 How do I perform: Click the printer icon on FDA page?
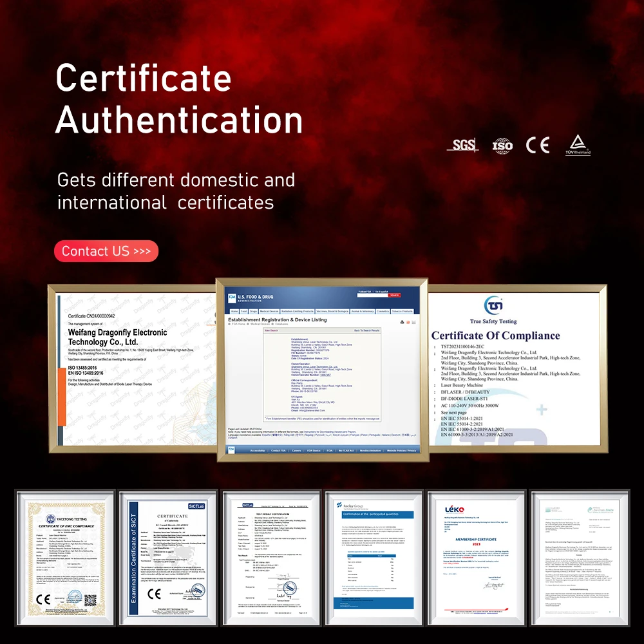click(401, 321)
